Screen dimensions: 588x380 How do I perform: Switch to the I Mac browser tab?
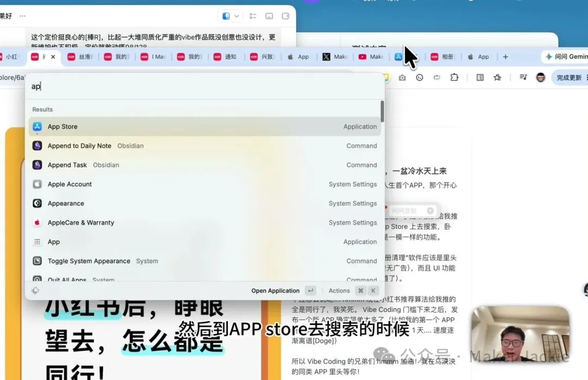(154, 57)
